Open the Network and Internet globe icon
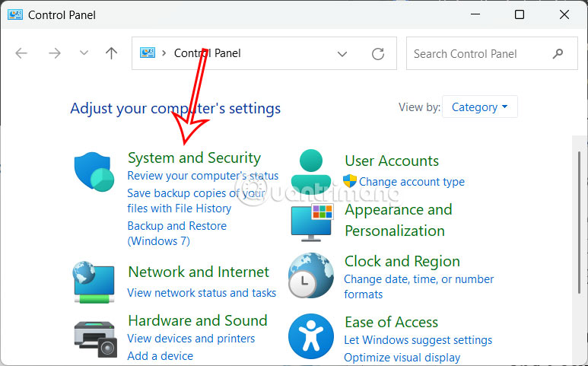The width and height of the screenshot is (588, 366). click(94, 282)
